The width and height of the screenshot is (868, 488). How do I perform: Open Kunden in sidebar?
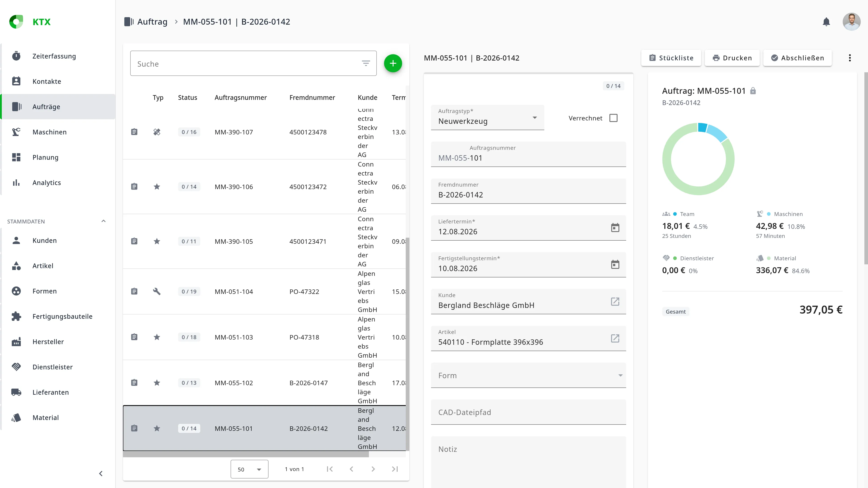58,240
